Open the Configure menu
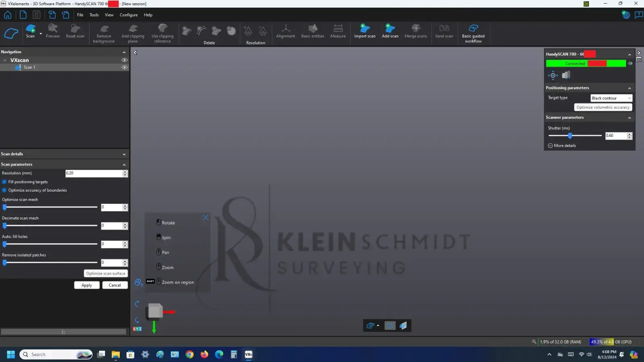 pos(128,15)
